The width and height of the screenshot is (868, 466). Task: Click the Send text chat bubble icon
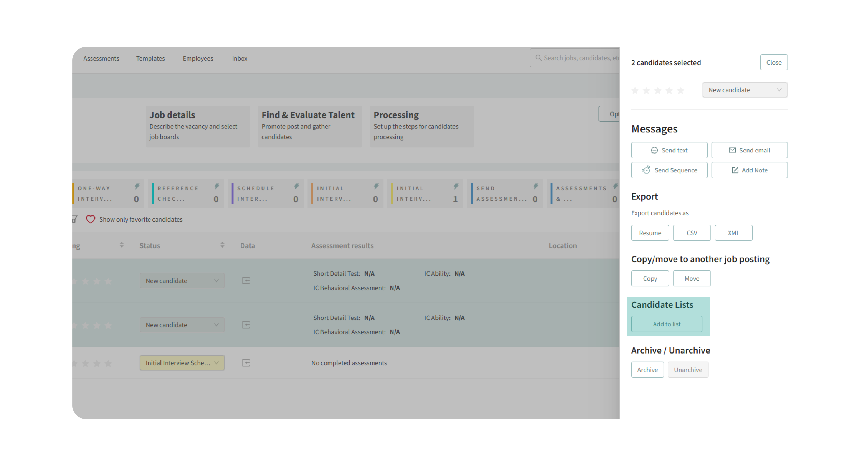(654, 150)
